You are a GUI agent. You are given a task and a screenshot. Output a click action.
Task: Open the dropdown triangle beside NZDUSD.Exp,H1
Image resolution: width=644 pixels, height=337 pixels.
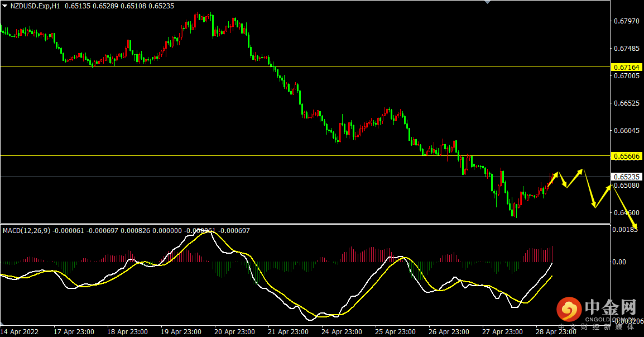5,6
